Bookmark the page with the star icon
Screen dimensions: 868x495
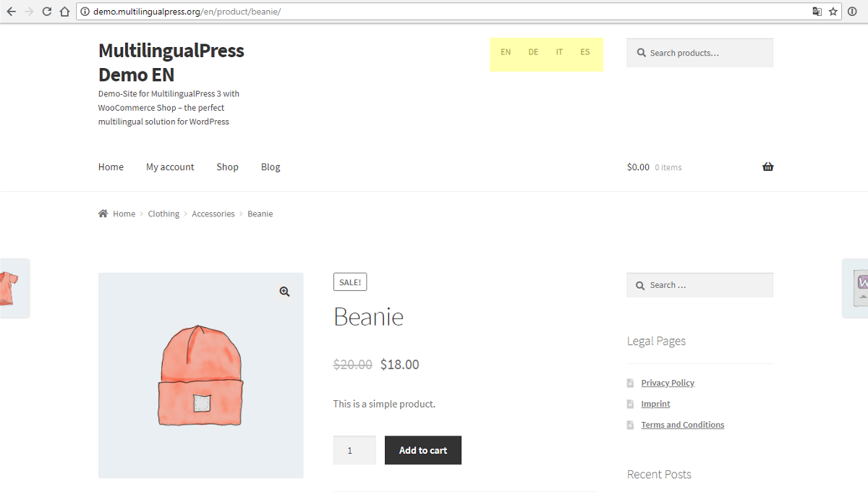click(833, 12)
